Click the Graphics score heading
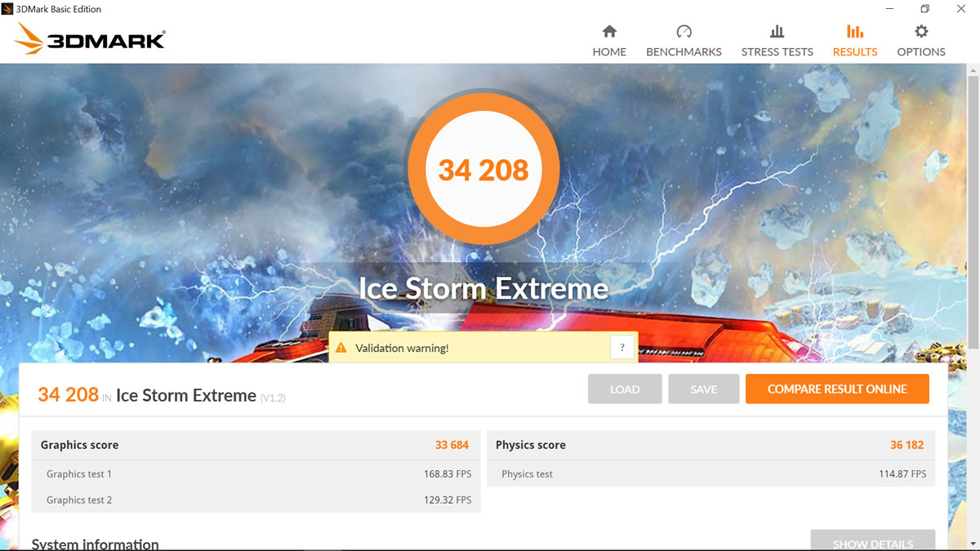Image resolution: width=980 pixels, height=551 pixels. [x=79, y=445]
